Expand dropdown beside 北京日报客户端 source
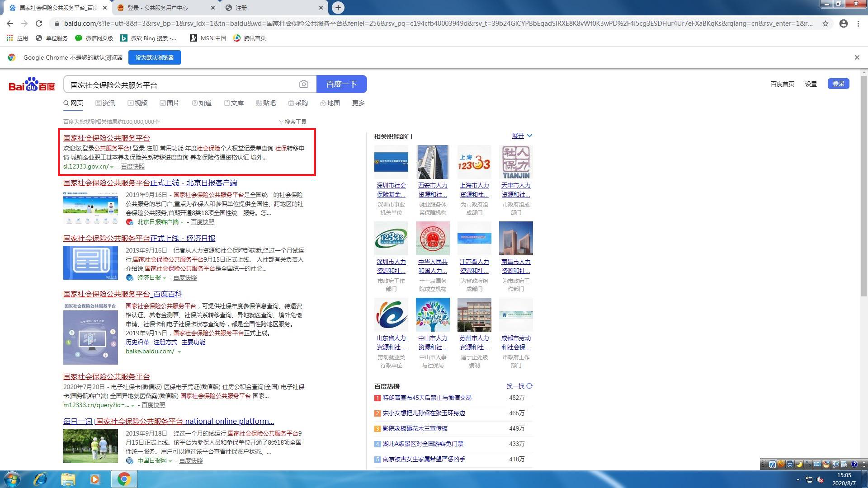The height and width of the screenshot is (488, 868). [182, 222]
